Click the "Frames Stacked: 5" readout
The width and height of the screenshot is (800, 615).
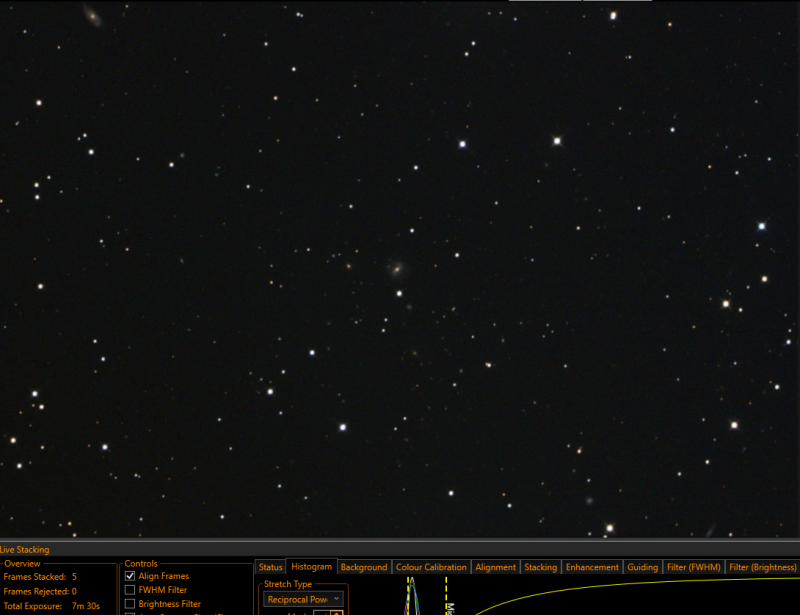pos(40,577)
